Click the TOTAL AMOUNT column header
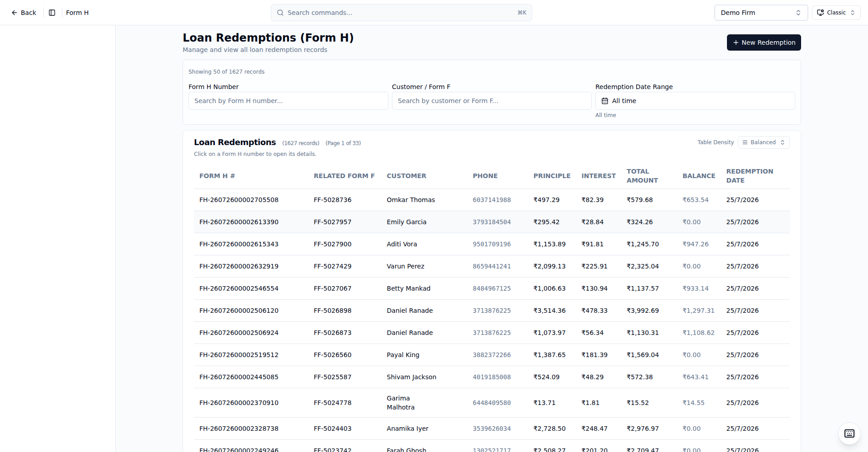868x452 pixels. pyautogui.click(x=642, y=176)
